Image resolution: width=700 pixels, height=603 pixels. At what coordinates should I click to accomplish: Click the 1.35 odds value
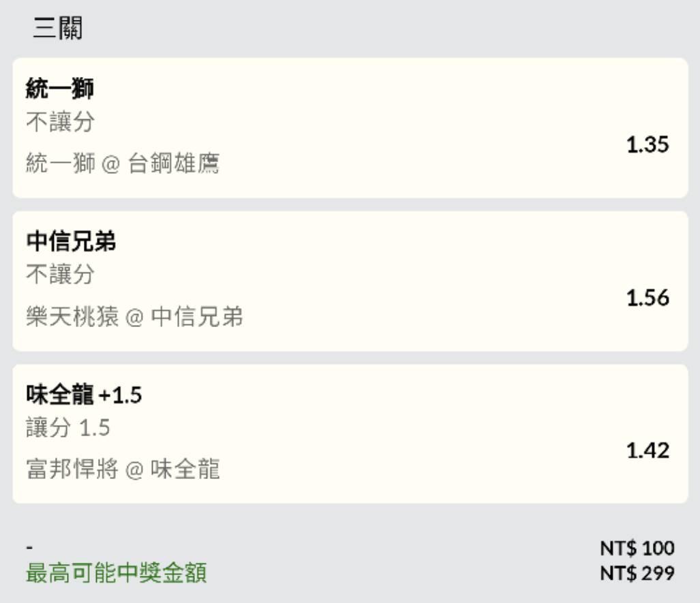[x=648, y=144]
